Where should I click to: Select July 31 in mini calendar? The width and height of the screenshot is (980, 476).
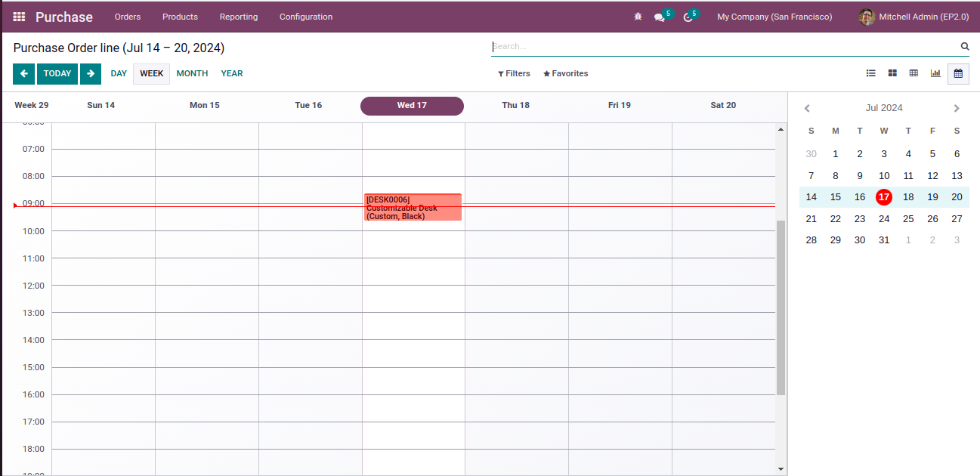coord(884,240)
